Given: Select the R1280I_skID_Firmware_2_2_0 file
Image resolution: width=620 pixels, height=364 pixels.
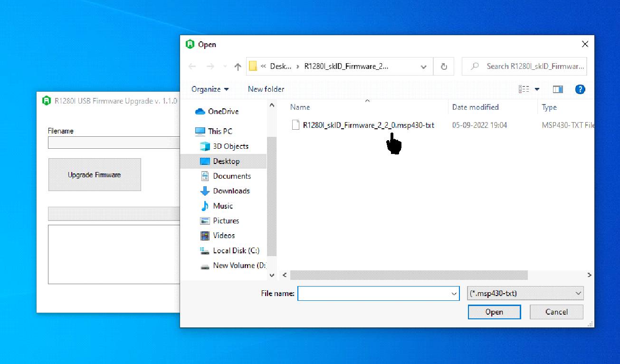Looking at the screenshot, I should click(368, 125).
